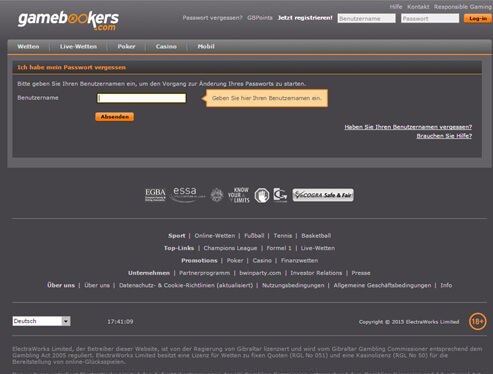This screenshot has height=374, width=493.
Task: Click the hand stop shield icon
Action: pyautogui.click(x=262, y=195)
